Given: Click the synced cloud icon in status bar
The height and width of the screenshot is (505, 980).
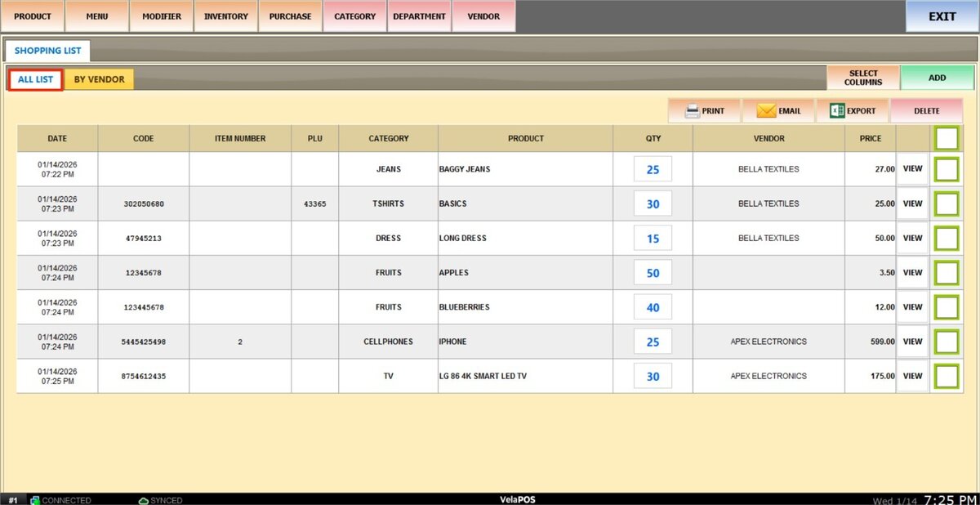Looking at the screenshot, I should coord(144,500).
